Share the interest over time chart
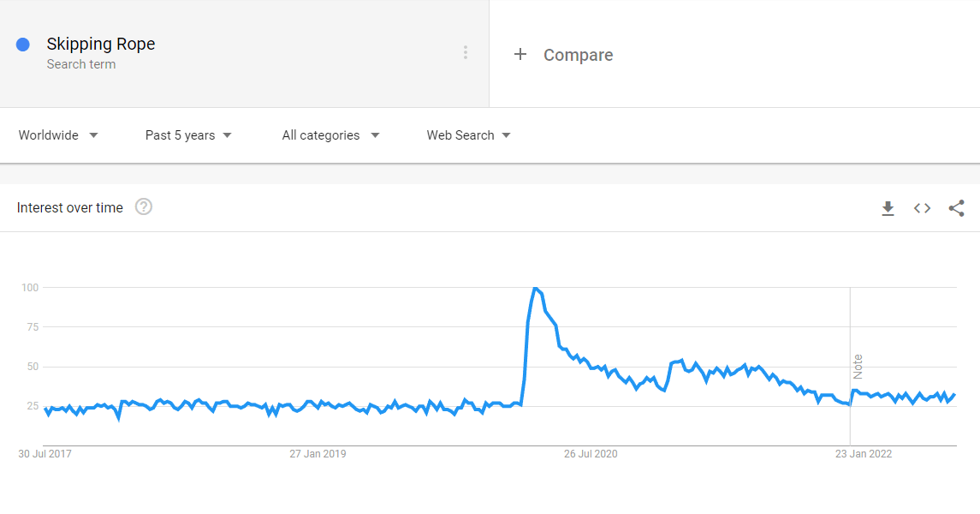 pyautogui.click(x=956, y=208)
